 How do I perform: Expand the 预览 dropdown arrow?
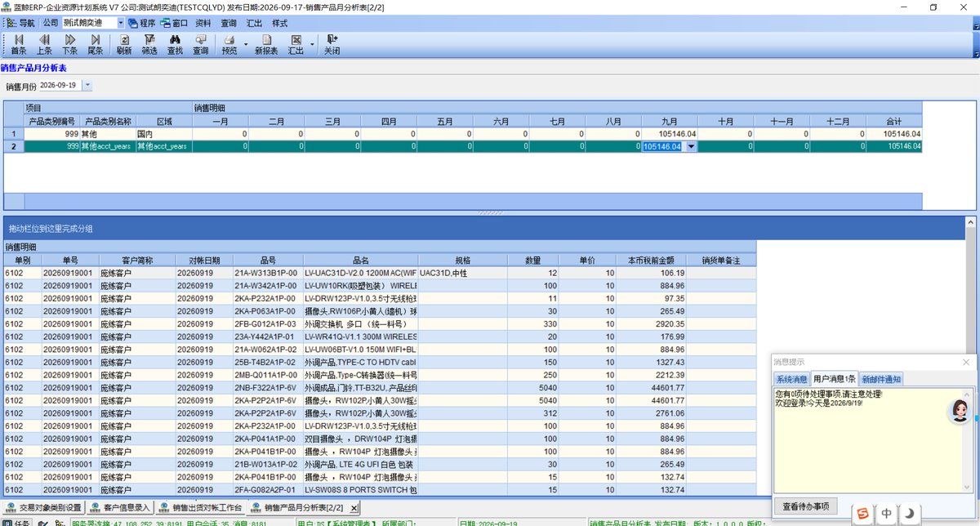point(246,44)
